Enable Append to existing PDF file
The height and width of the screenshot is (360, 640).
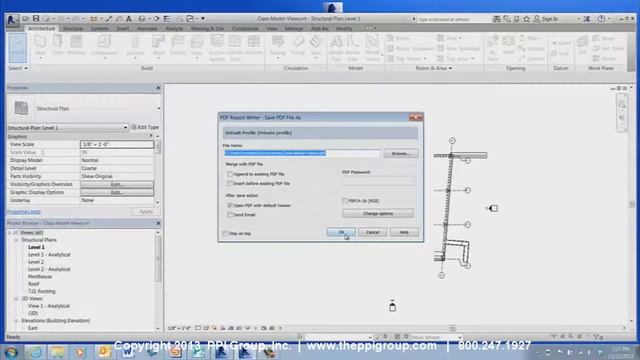(230, 174)
